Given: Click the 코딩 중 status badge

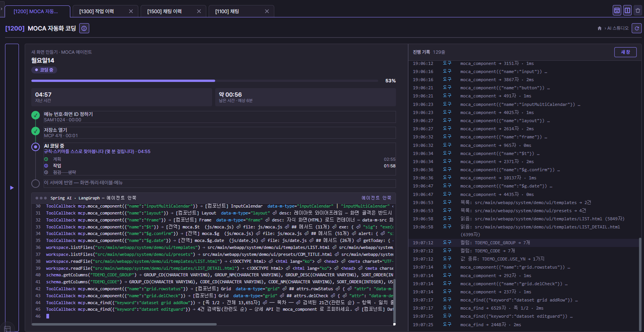Looking at the screenshot, I should pos(44,70).
